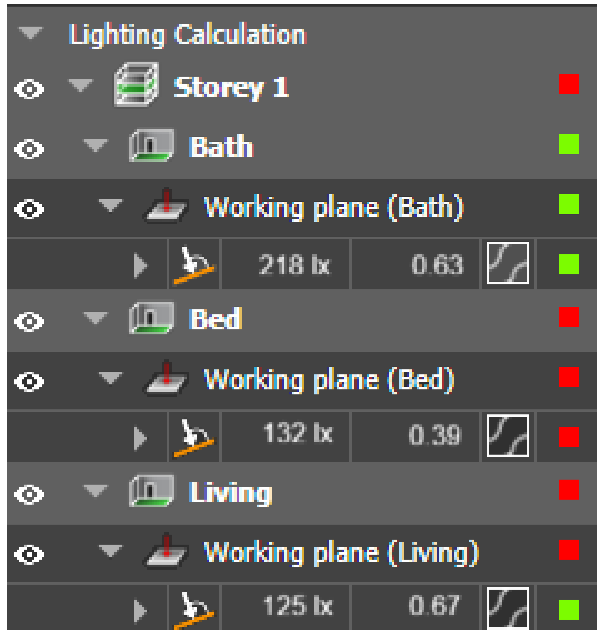
Task: Collapse the Lighting Calculation section
Action: pyautogui.click(x=31, y=33)
